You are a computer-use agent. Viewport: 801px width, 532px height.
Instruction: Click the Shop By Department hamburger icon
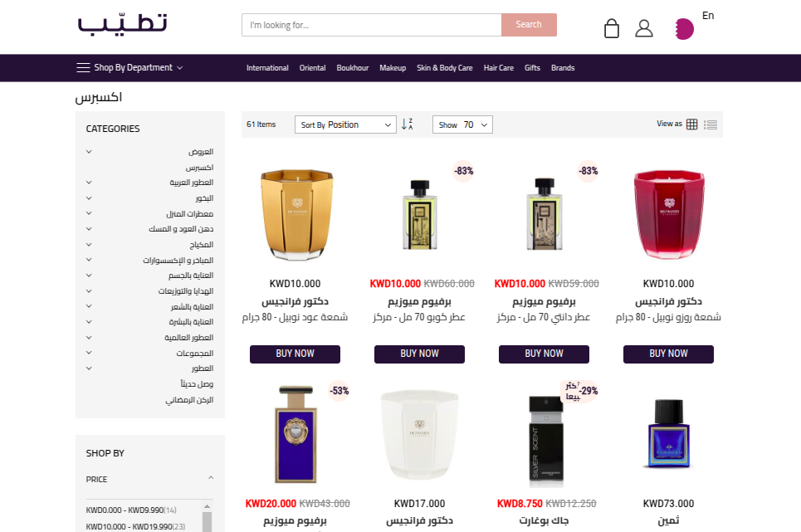tap(83, 67)
